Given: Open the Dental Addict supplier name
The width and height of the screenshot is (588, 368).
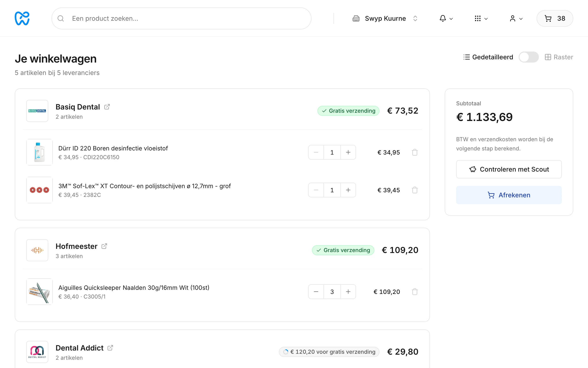Looking at the screenshot, I should tap(79, 348).
